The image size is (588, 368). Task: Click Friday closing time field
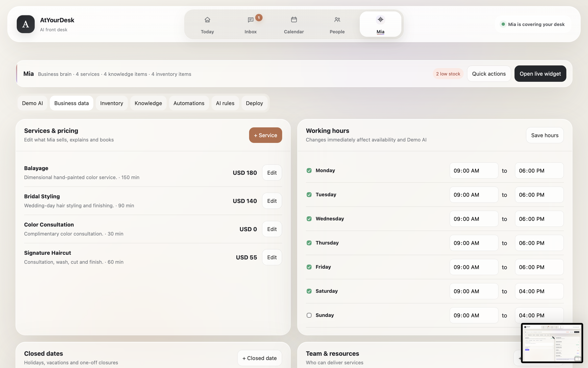coord(539,267)
